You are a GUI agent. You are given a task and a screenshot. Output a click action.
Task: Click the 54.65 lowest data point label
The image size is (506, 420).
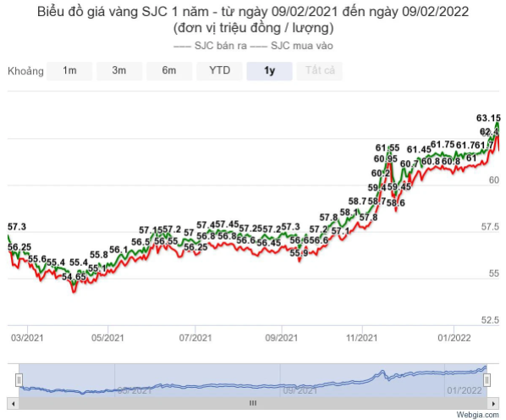(x=74, y=277)
